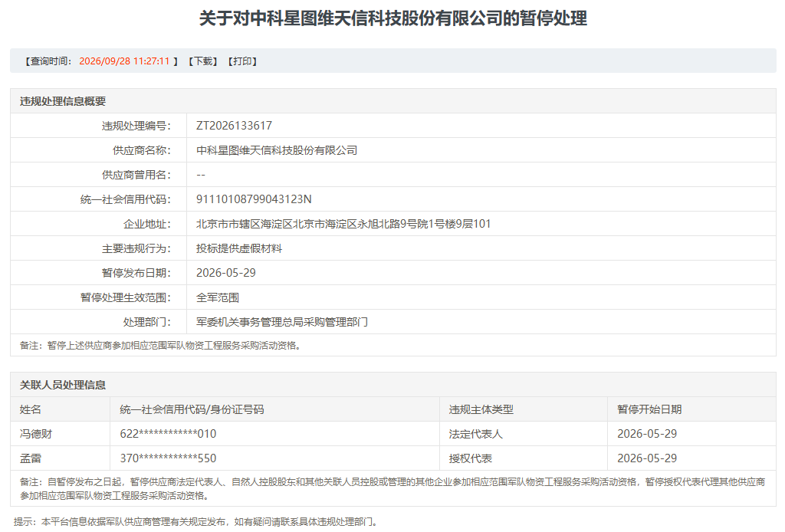The image size is (785, 532).
Task: Click the 备注 starting with 自暂停发布之日起
Action: click(392, 488)
